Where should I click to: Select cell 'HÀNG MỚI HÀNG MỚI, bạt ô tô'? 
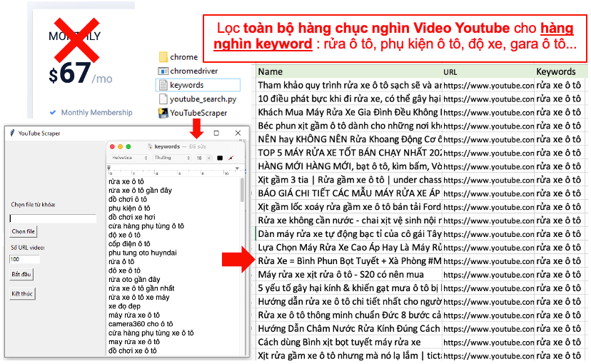[349, 166]
